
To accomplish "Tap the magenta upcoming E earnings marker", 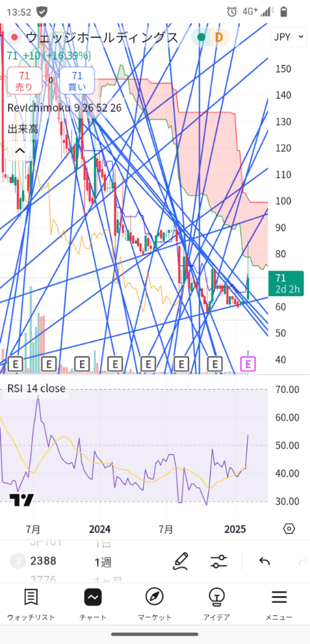I will [x=248, y=364].
